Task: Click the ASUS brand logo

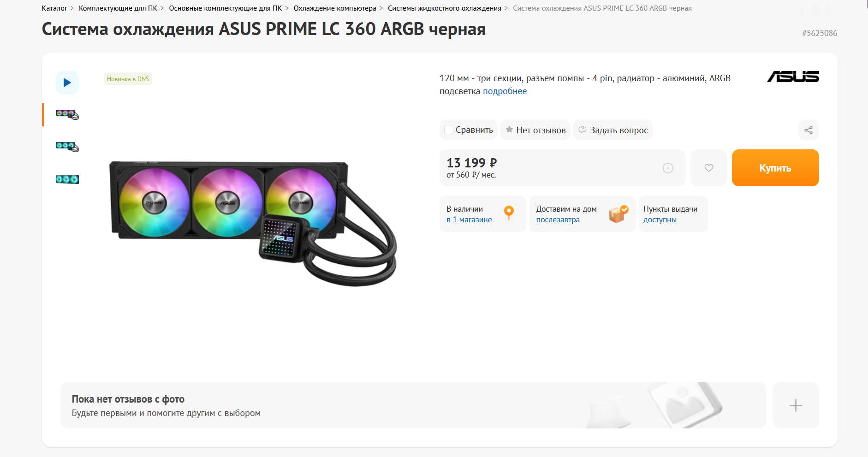Action: pos(793,77)
